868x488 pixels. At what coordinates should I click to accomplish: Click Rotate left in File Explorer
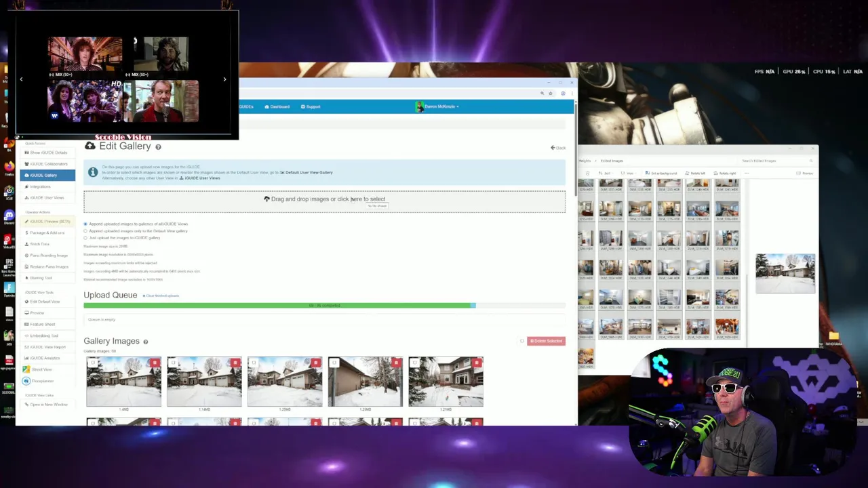pyautogui.click(x=696, y=174)
